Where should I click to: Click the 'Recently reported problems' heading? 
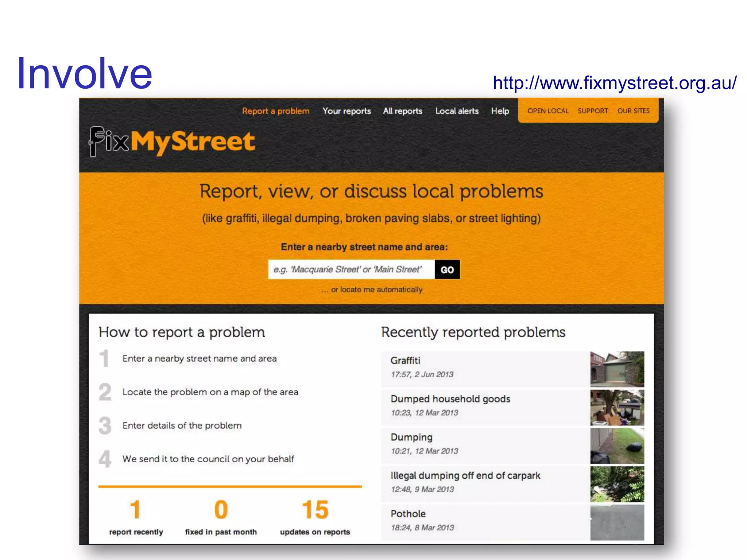(x=473, y=332)
